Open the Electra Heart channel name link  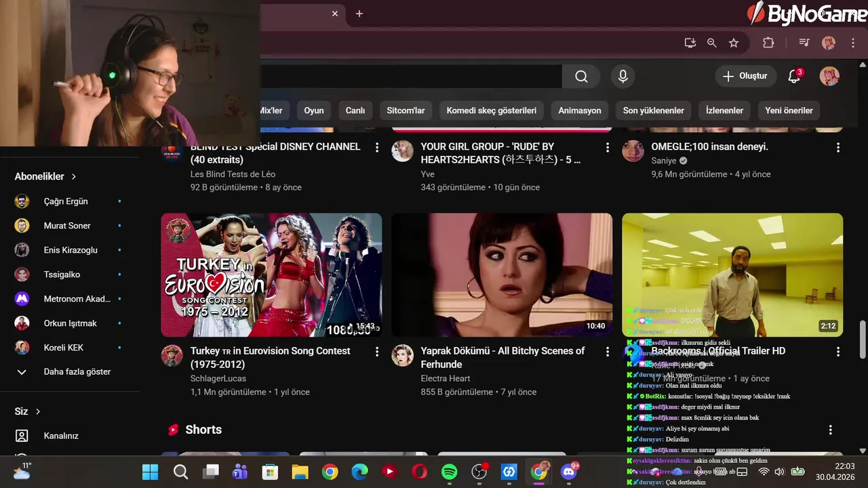[x=446, y=378]
